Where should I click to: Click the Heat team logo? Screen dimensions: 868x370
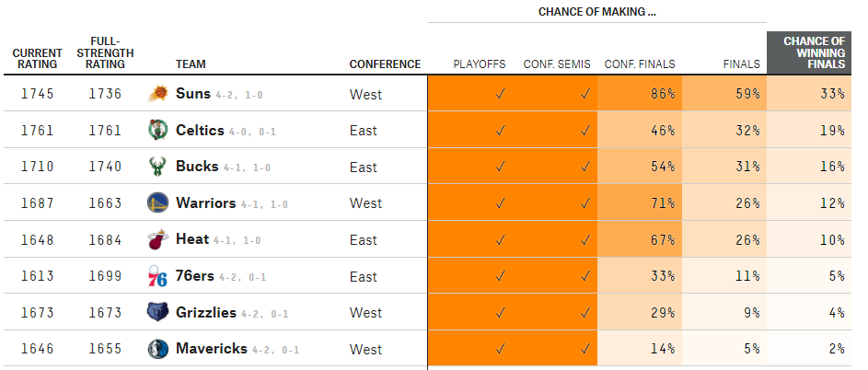click(x=157, y=240)
